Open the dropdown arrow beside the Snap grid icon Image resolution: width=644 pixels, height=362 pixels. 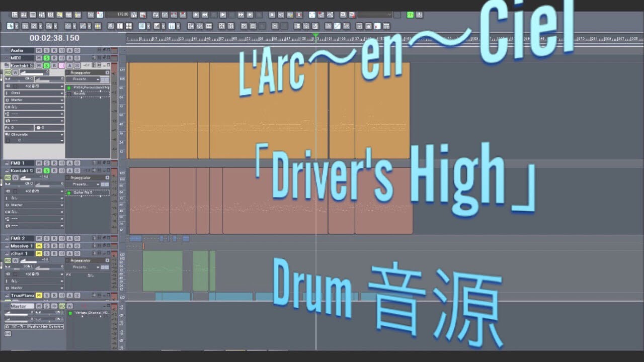coord(148,26)
